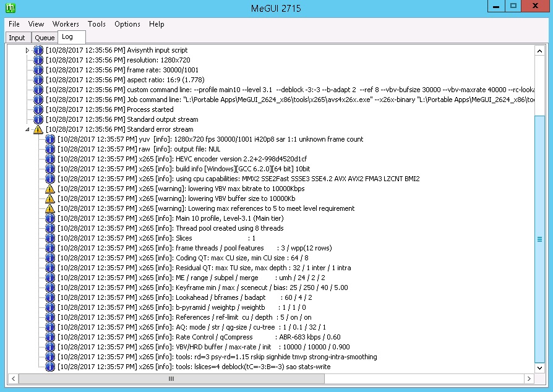Click the vertical scrollbar thumb
Screen dimensions: 553x392
(x=539, y=239)
